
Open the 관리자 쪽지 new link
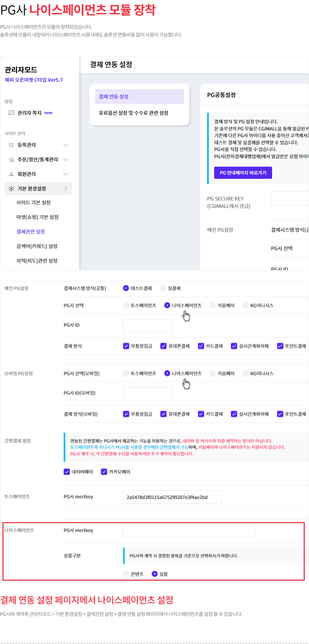[48, 113]
